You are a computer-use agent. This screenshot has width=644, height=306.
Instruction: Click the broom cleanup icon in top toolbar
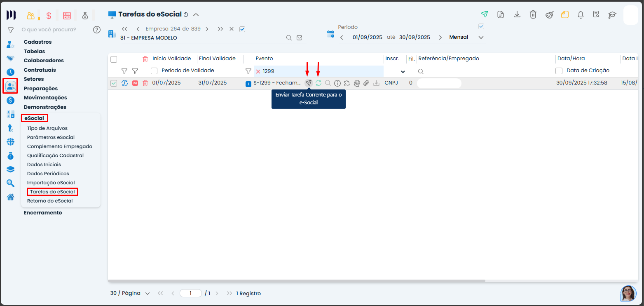pyautogui.click(x=549, y=14)
